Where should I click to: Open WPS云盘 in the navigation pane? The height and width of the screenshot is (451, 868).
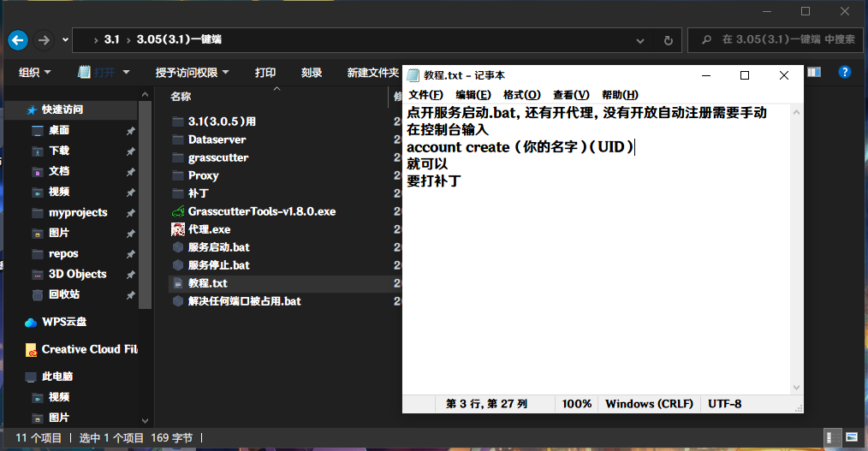click(x=66, y=322)
